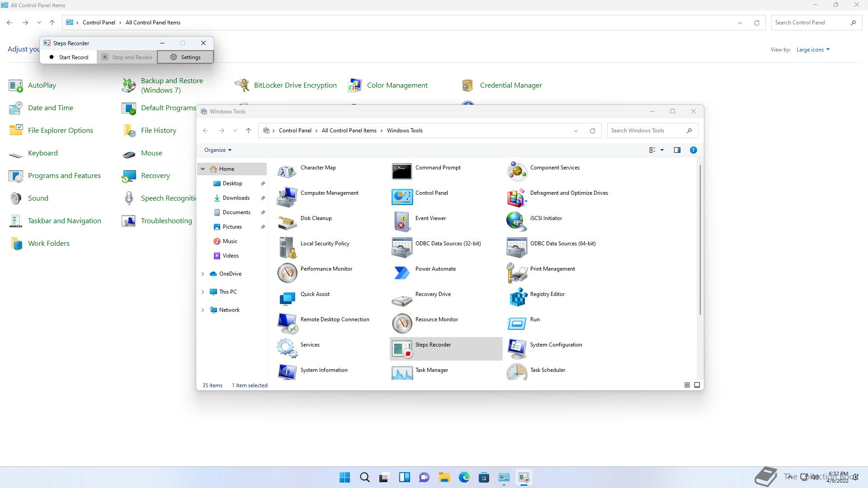Open Run dialog icon
This screenshot has height=488, width=868.
coord(517,324)
